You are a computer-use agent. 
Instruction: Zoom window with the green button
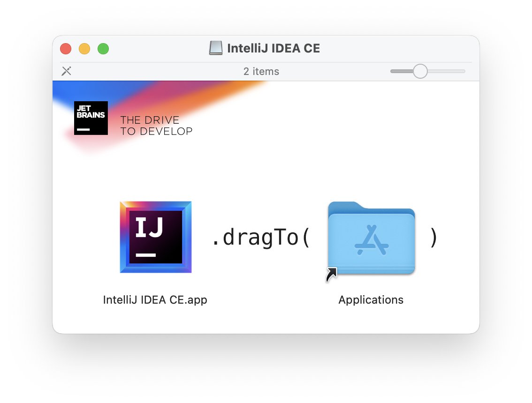pos(103,49)
